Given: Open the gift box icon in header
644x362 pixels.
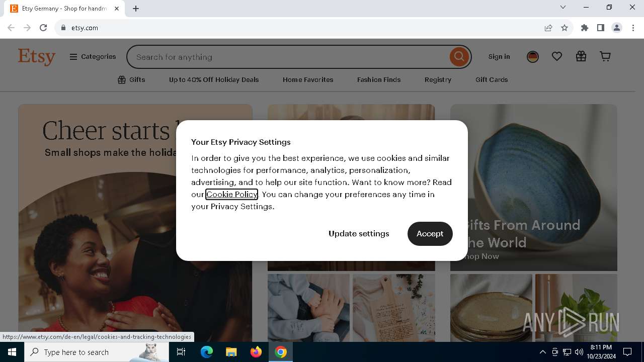Looking at the screenshot, I should 581,57.
